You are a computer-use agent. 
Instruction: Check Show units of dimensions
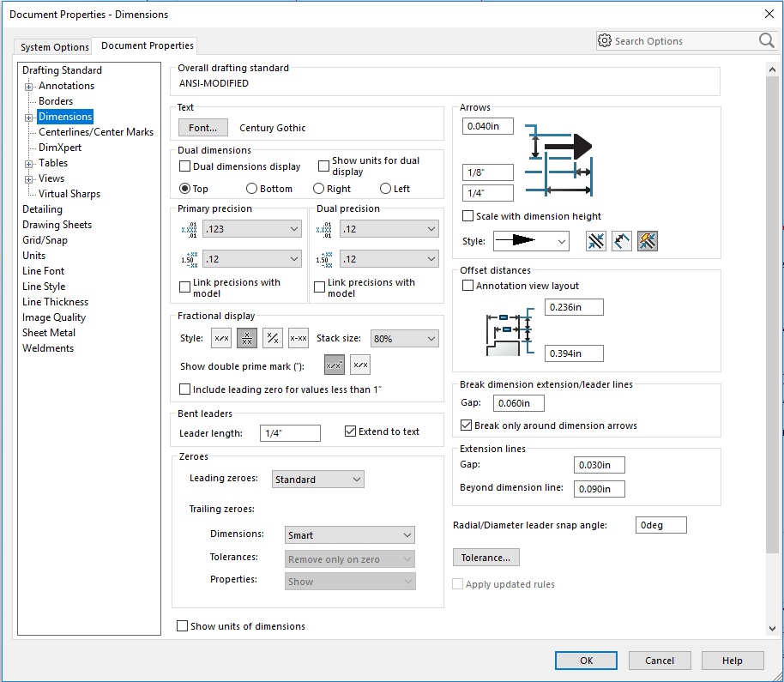(183, 626)
